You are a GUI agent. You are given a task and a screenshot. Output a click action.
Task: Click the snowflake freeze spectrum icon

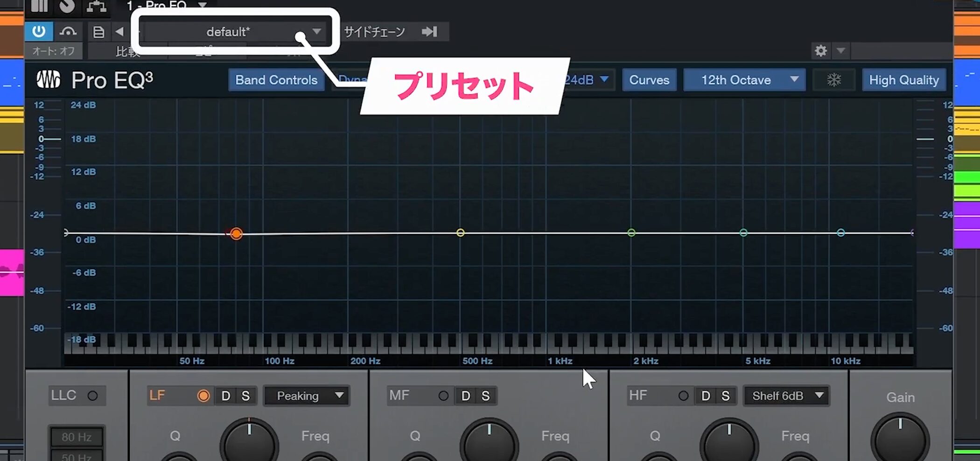point(834,80)
